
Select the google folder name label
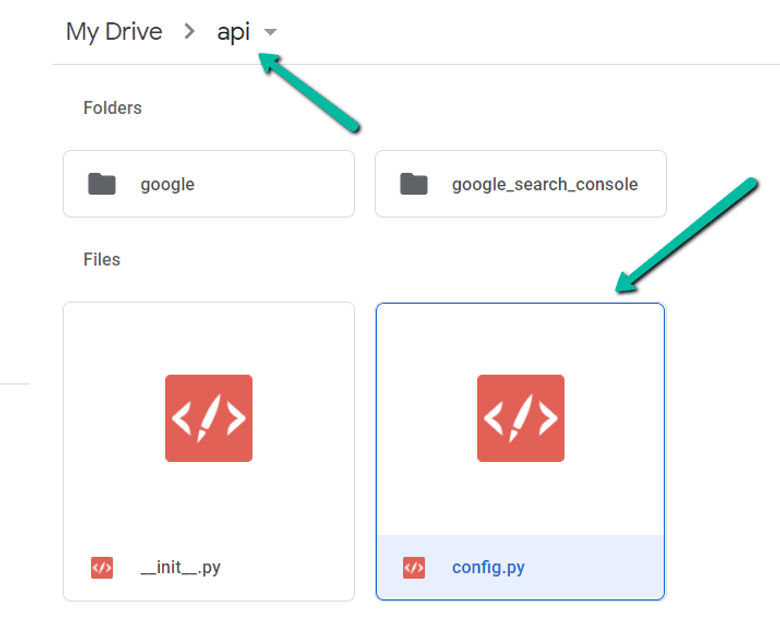pyautogui.click(x=167, y=184)
